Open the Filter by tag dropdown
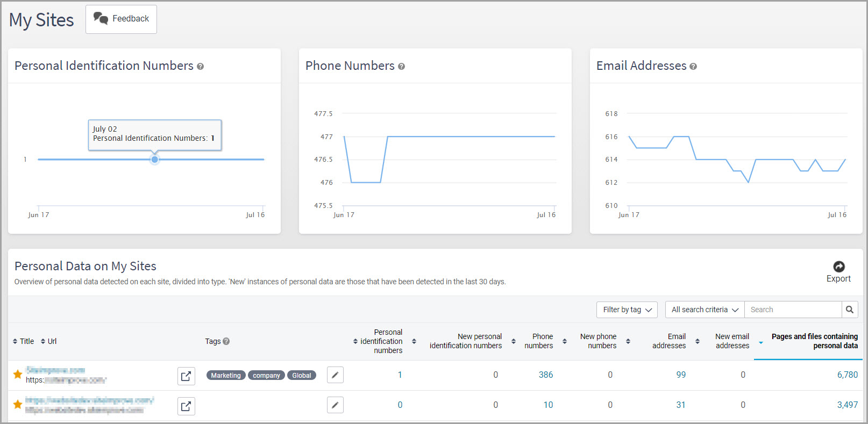 (x=627, y=310)
